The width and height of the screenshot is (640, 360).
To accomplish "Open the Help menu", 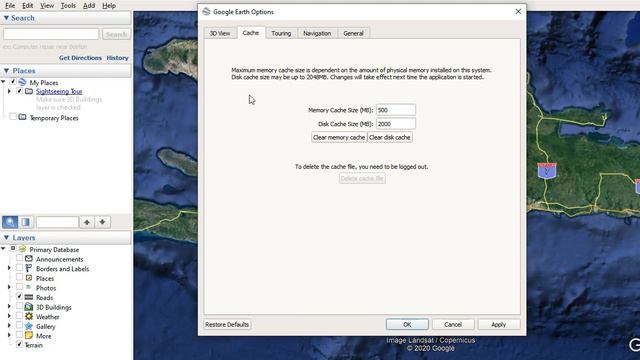I will [109, 6].
